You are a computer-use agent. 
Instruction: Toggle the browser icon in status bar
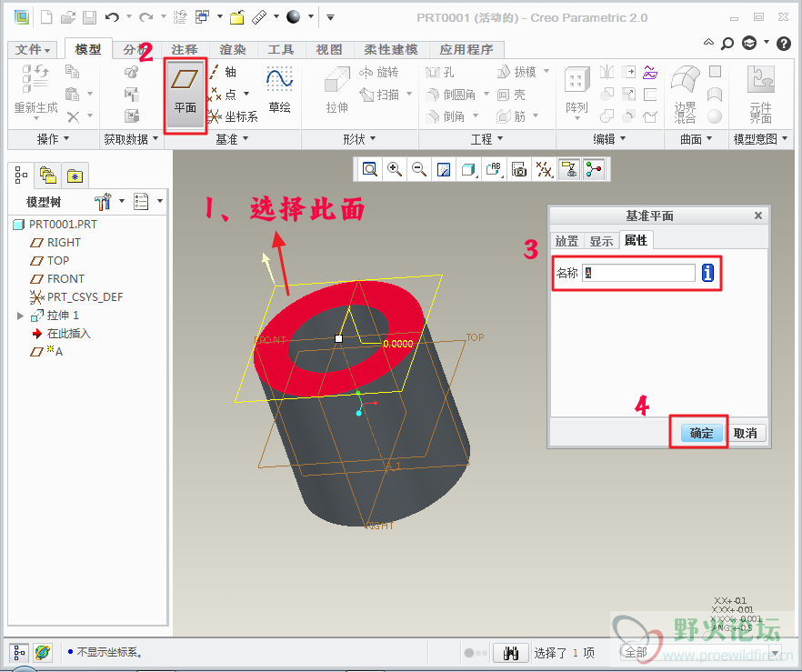tap(43, 653)
